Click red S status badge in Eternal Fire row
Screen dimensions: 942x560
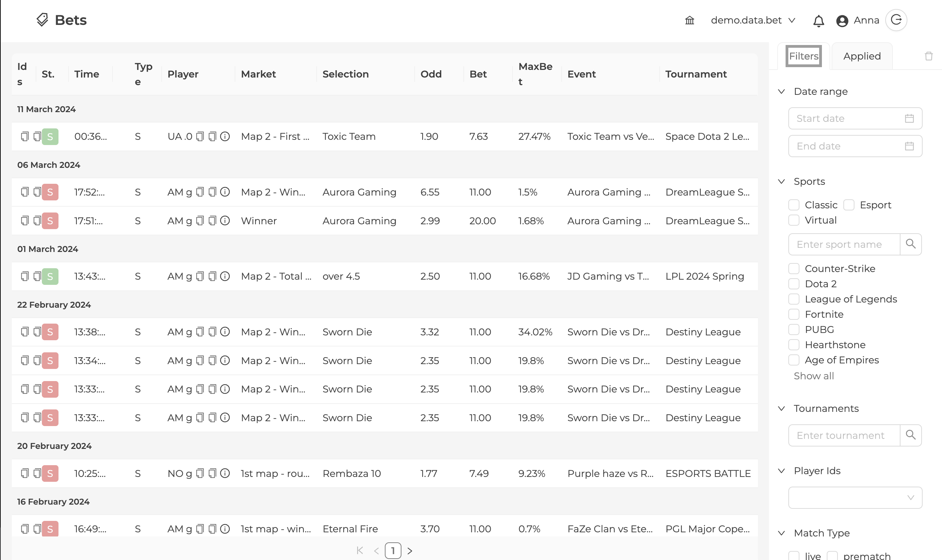[50, 529]
